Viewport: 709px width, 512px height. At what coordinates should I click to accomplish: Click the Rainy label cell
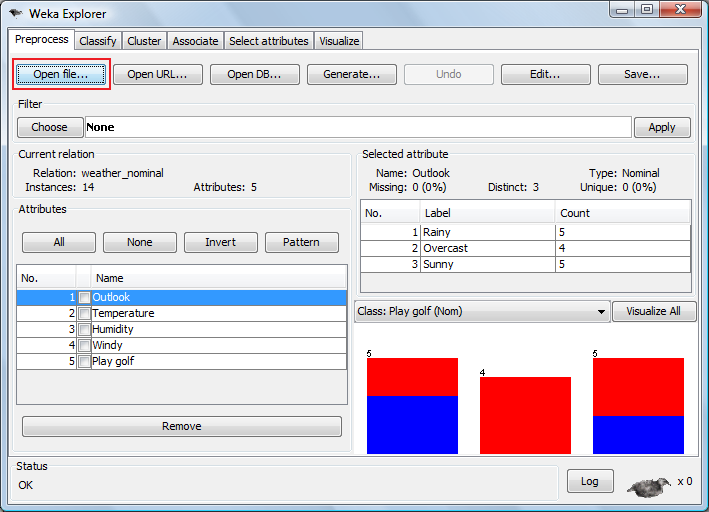click(487, 232)
